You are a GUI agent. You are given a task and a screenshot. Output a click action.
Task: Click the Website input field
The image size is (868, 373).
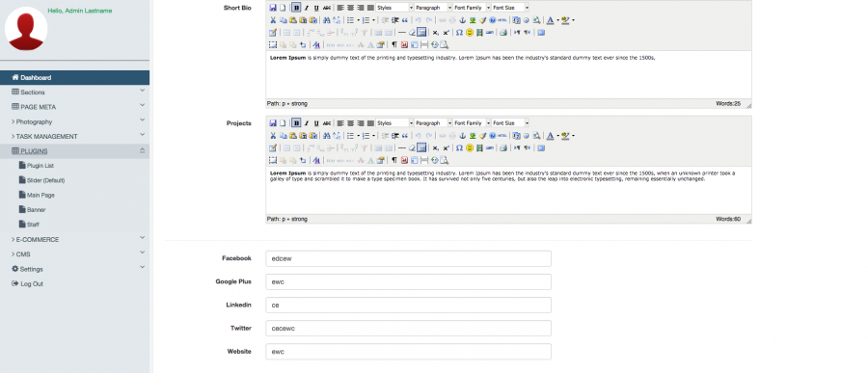coord(409,352)
